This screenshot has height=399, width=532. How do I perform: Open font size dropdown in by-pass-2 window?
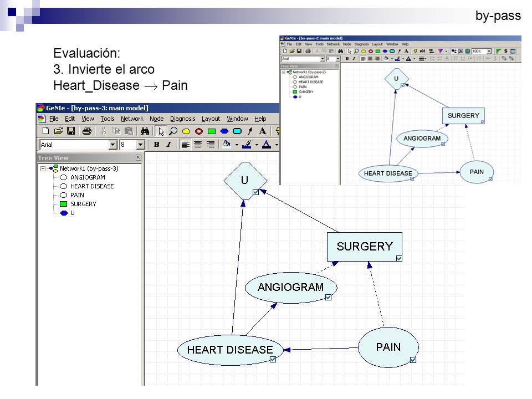coord(337,59)
